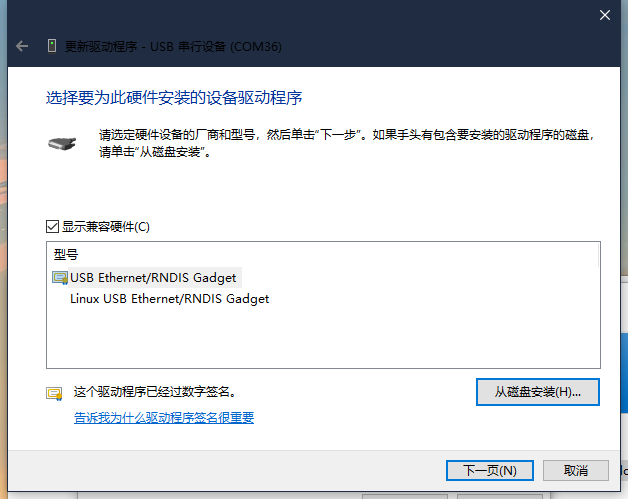This screenshot has width=628, height=499.
Task: Toggle the 显示兼容硬件 checkbox
Action: 53,226
